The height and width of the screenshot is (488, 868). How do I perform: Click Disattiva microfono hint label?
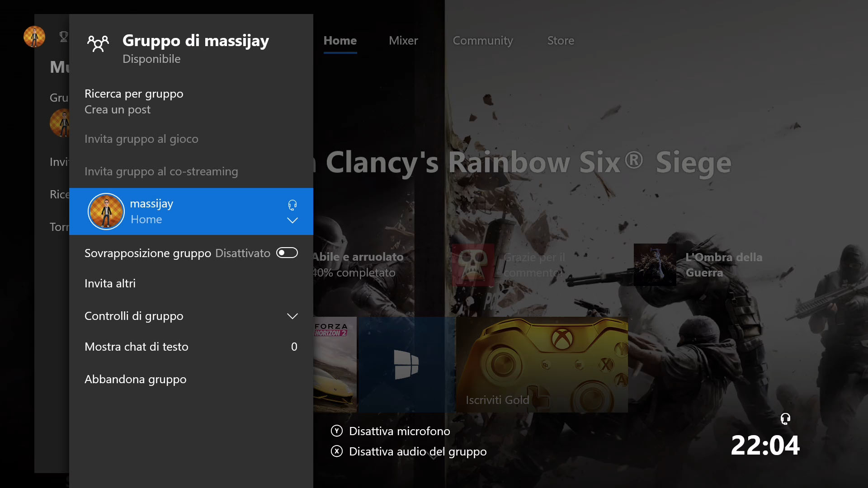(400, 431)
